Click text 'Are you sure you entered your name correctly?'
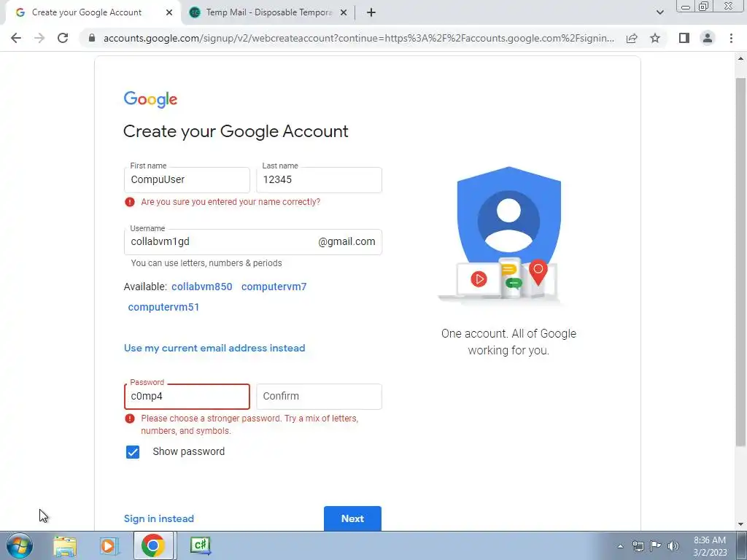Viewport: 747px width, 560px height. click(231, 202)
